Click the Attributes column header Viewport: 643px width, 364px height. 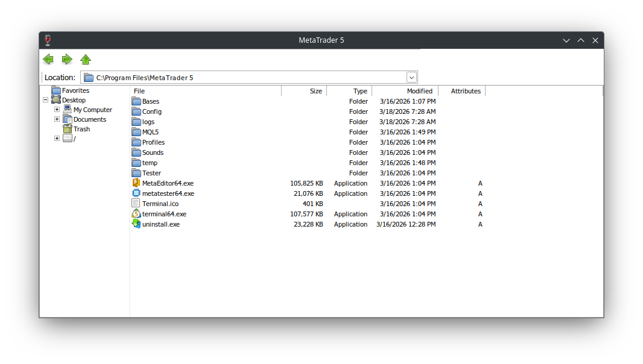point(461,91)
